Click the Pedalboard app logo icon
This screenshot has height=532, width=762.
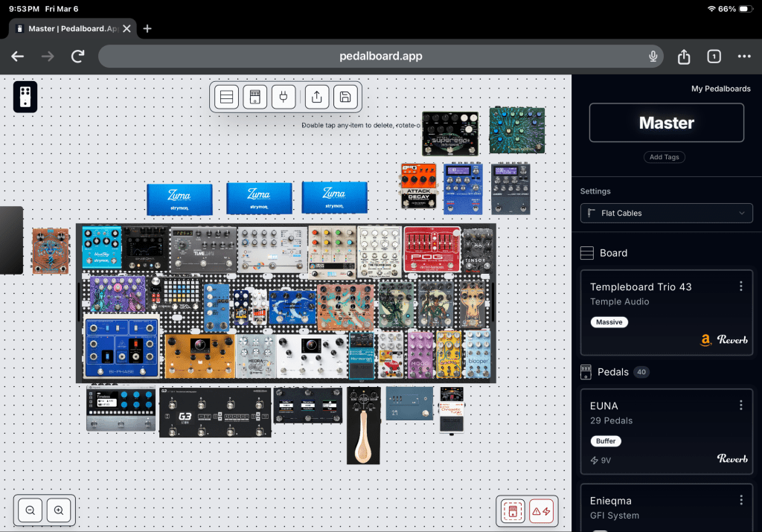25,97
